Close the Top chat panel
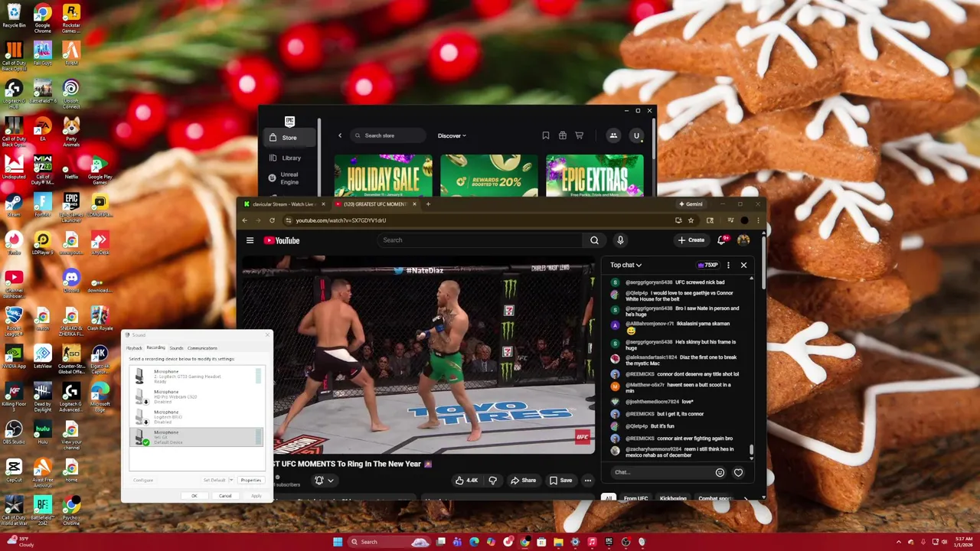Image resolution: width=980 pixels, height=551 pixels. click(x=743, y=265)
